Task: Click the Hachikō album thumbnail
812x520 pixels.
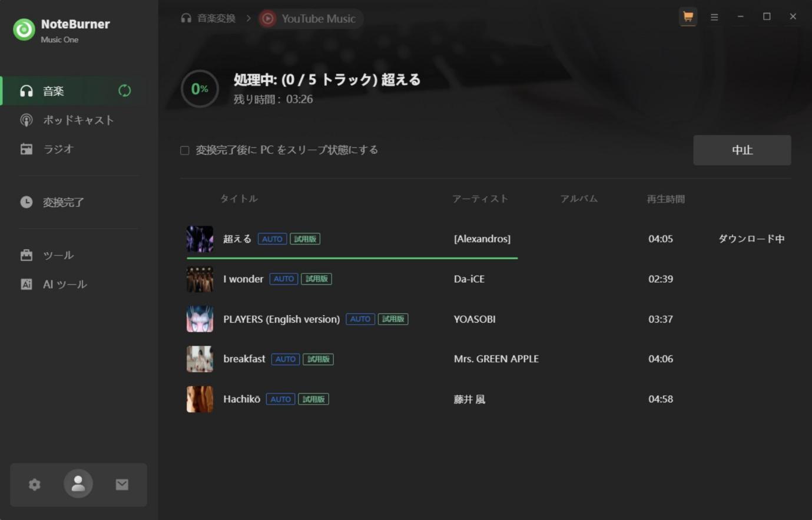Action: coord(200,399)
